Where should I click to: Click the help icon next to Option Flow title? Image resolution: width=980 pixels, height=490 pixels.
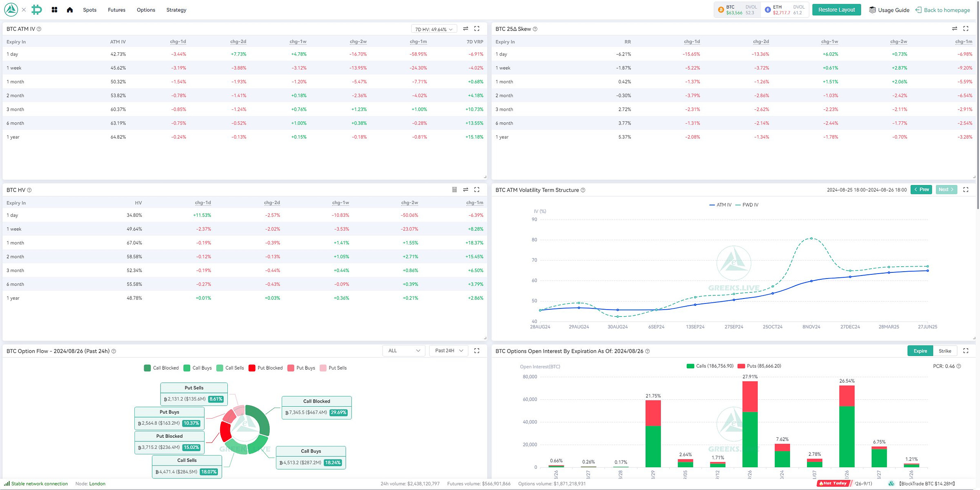114,351
